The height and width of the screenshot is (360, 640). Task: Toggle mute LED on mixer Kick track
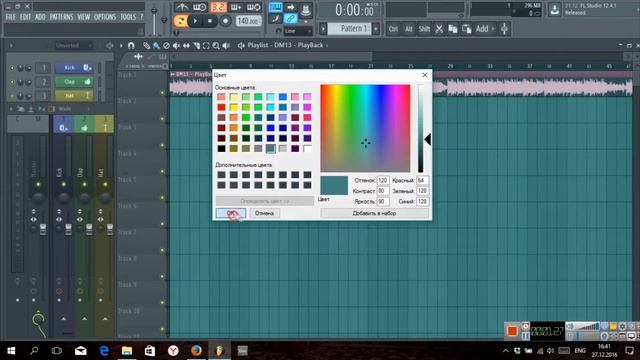64,185
